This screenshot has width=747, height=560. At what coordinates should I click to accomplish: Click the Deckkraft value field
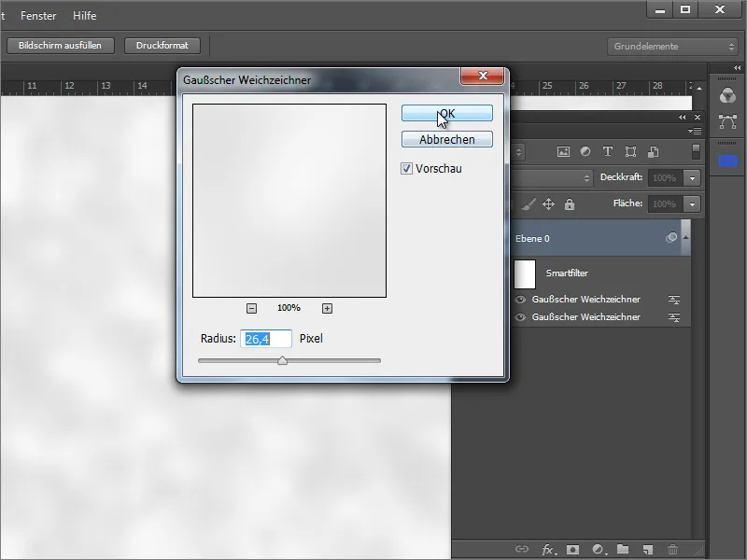(x=665, y=178)
